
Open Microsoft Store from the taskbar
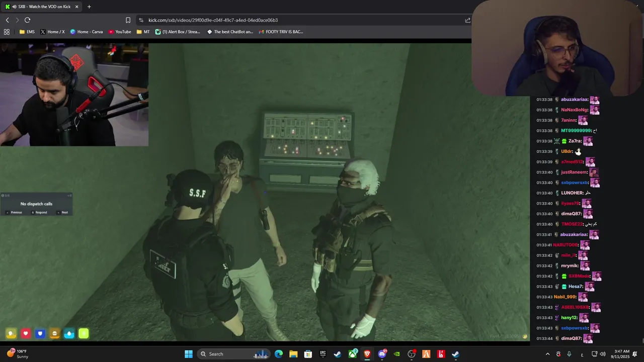tap(308, 354)
